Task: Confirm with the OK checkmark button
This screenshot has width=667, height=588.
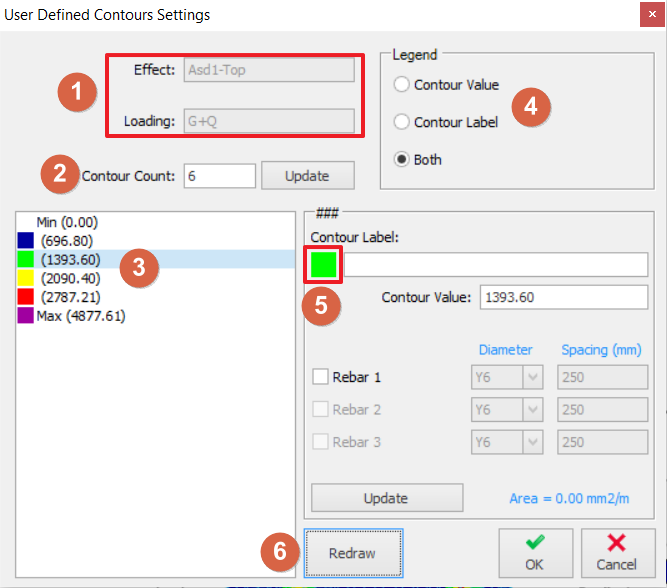Action: point(535,552)
